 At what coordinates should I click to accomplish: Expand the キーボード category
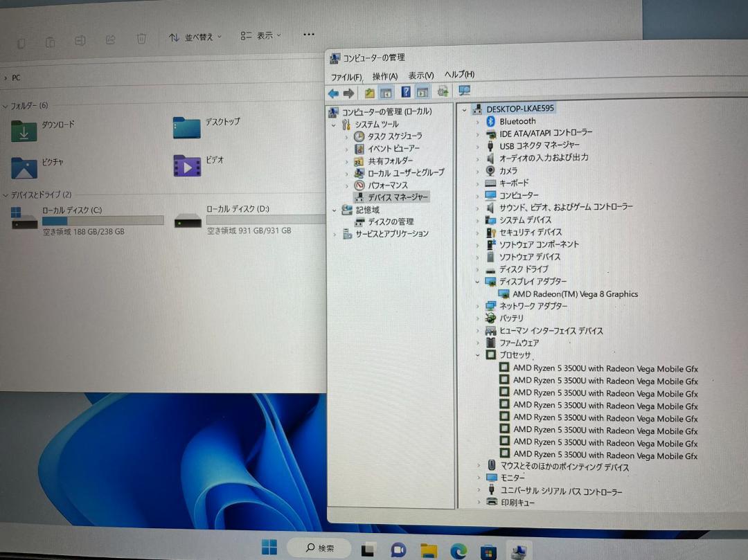(477, 183)
